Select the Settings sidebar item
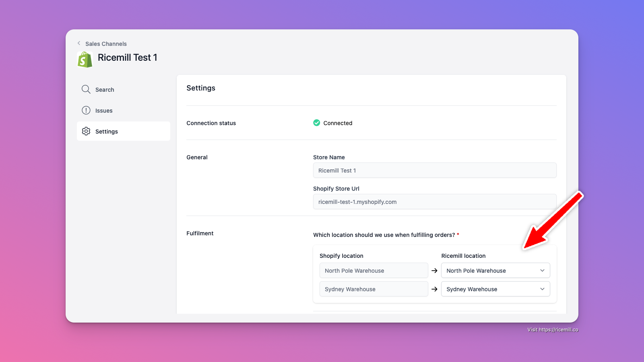Screen dimensions: 644x362 [124, 131]
